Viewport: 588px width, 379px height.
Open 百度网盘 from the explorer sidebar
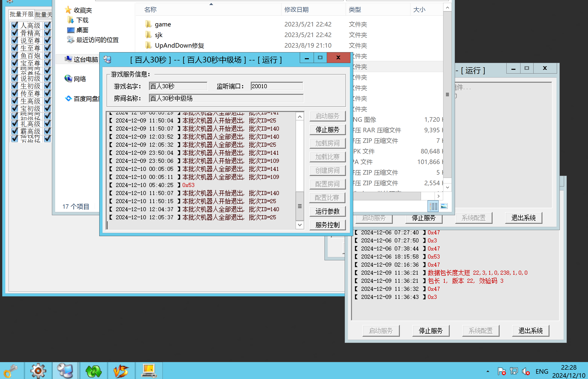tap(86, 98)
